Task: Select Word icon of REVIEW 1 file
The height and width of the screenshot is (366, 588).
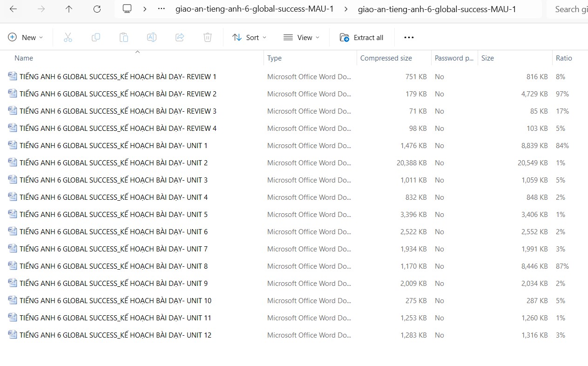Action: pos(13,76)
